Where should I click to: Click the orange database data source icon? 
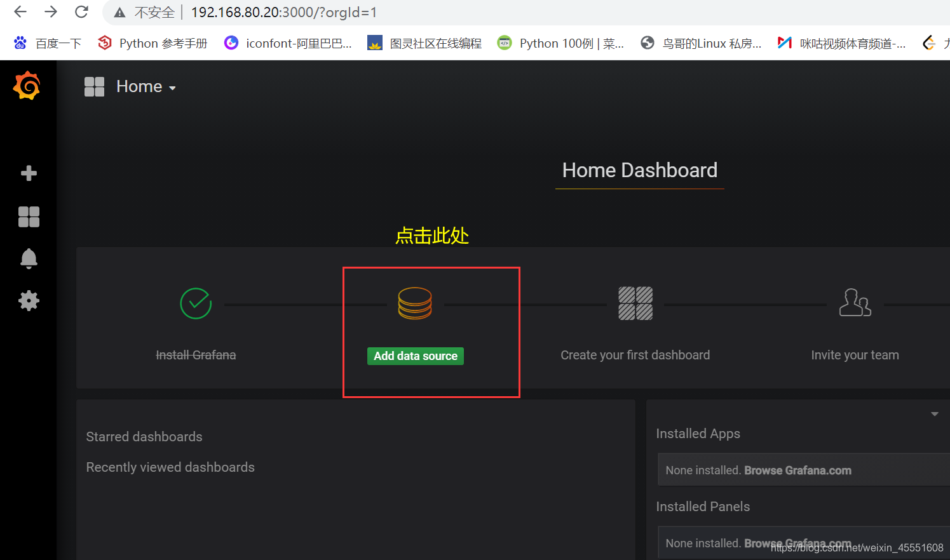click(x=415, y=303)
